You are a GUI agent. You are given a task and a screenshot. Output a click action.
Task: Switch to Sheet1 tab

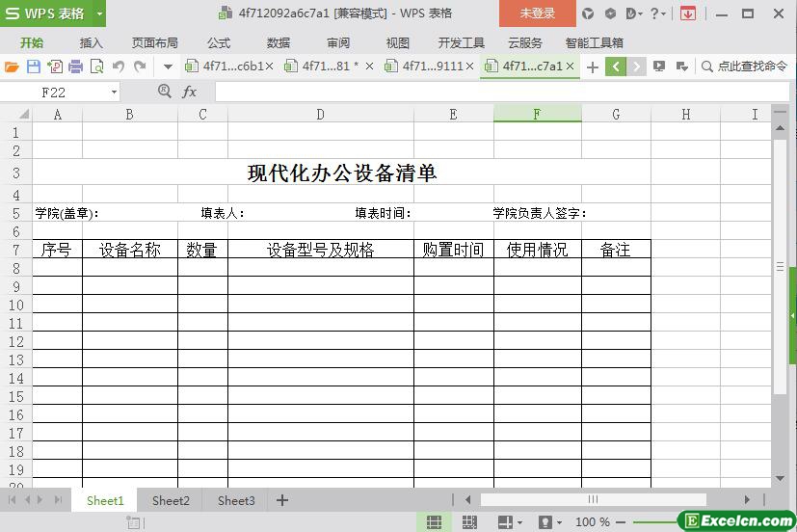(x=105, y=500)
